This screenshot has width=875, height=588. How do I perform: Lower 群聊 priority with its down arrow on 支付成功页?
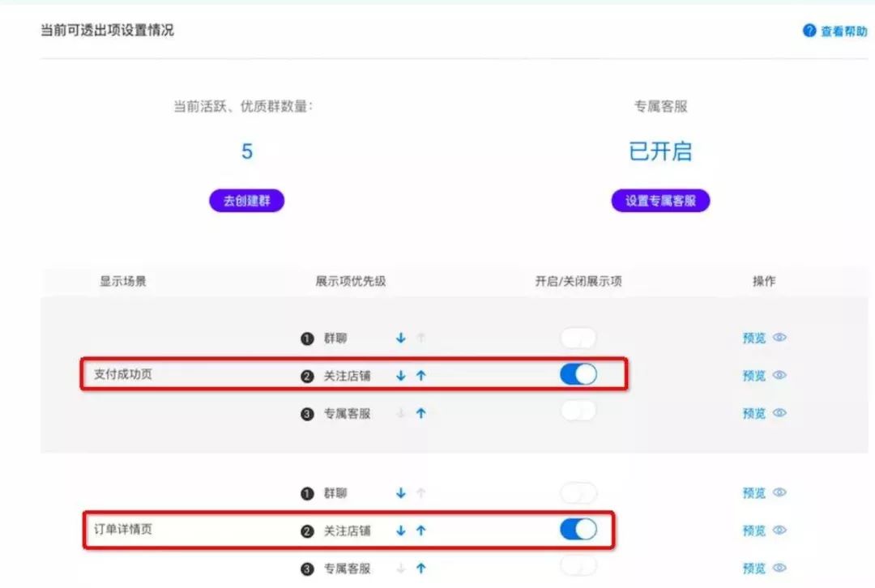400,338
